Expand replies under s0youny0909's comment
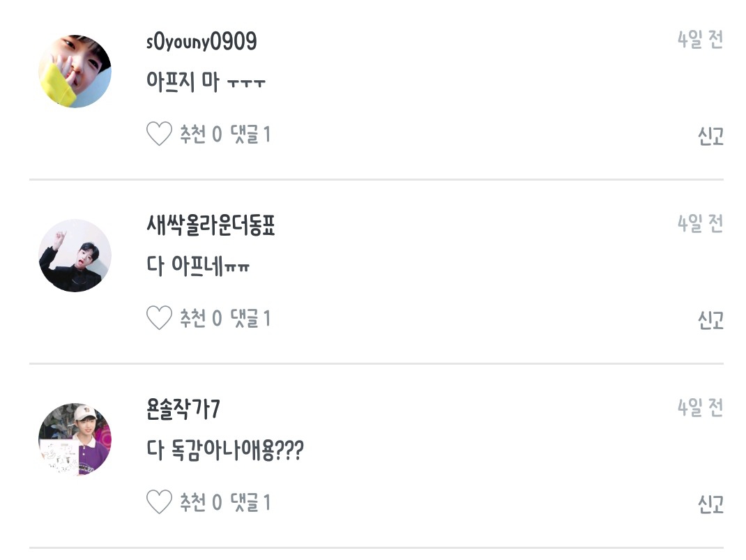Viewport: 746px width, 560px height. point(250,134)
